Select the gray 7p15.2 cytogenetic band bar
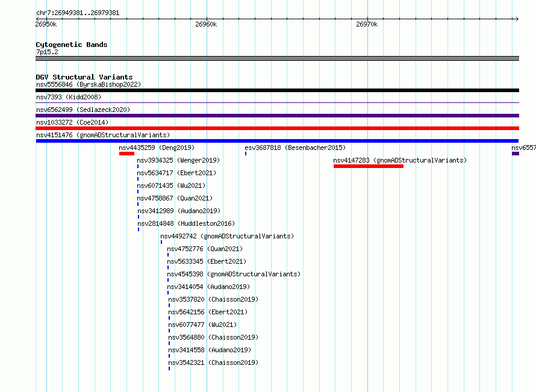Image resolution: width=536 pixels, height=392 pixels. [277, 58]
